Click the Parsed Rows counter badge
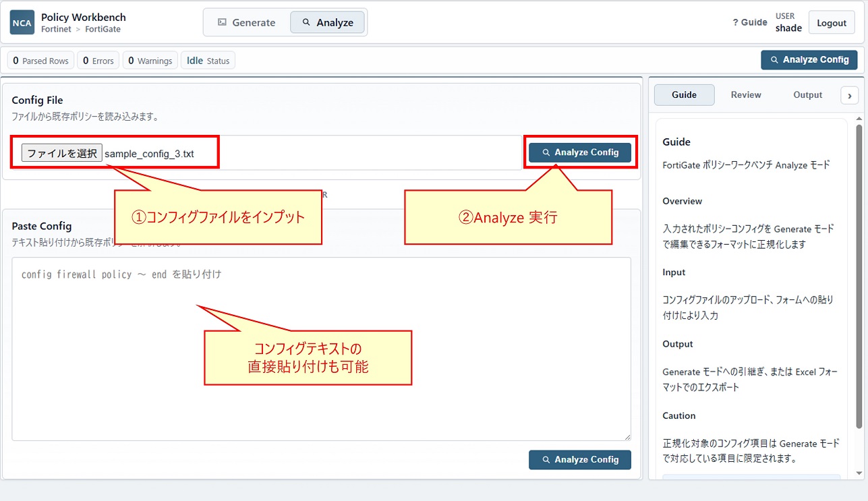Screen dimensions: 868x501 click(40, 61)
